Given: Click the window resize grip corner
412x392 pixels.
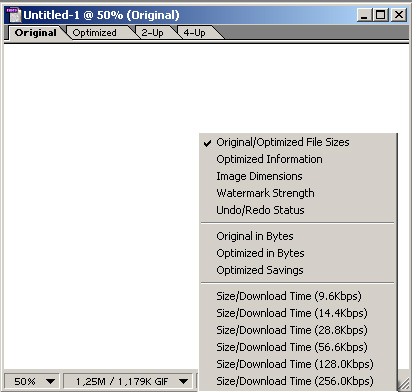Looking at the screenshot, I should point(404,384).
